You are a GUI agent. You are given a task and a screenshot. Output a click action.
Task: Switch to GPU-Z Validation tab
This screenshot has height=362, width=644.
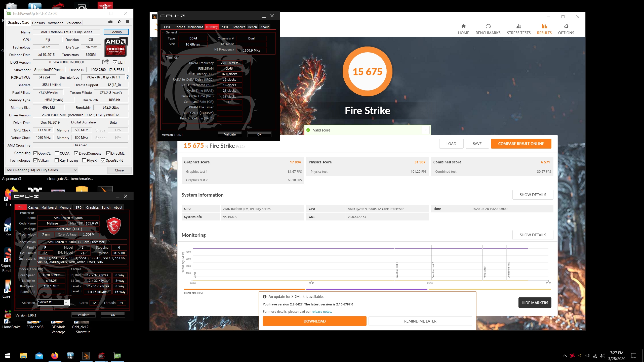(74, 23)
